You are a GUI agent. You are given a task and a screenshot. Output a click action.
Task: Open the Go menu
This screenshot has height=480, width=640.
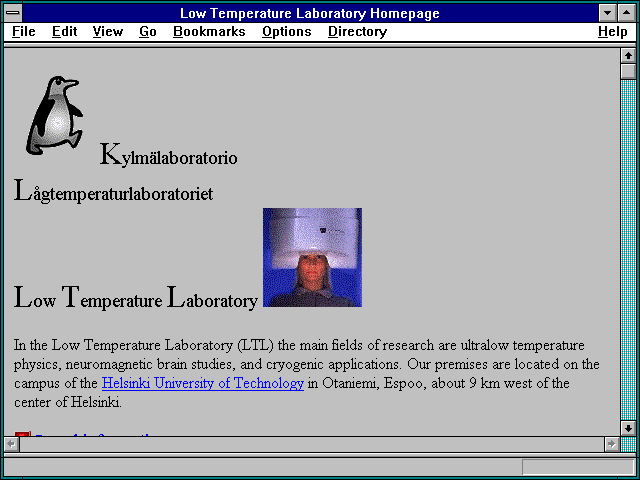pyautogui.click(x=148, y=31)
